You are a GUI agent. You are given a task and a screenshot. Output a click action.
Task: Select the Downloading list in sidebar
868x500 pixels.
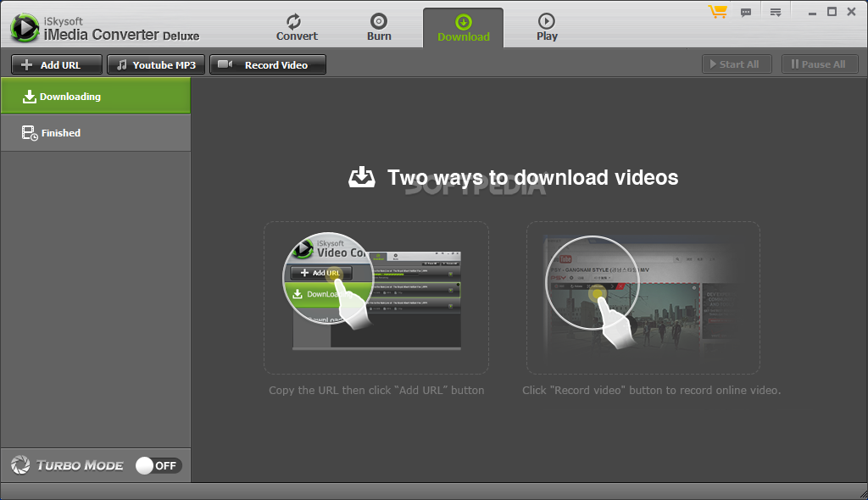(x=95, y=97)
